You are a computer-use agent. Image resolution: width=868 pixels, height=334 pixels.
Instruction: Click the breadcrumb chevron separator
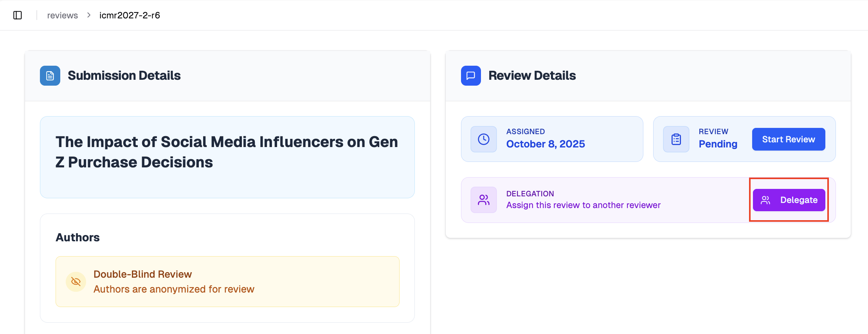coord(89,15)
